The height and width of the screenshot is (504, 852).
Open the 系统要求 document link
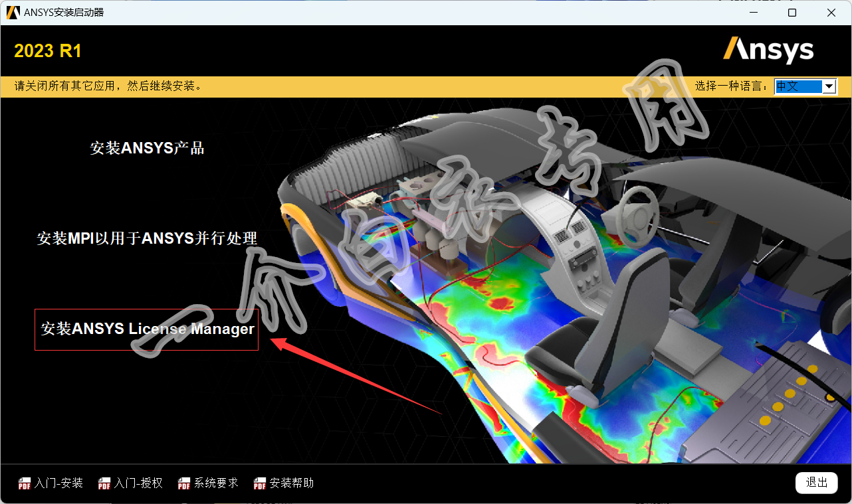point(216,483)
